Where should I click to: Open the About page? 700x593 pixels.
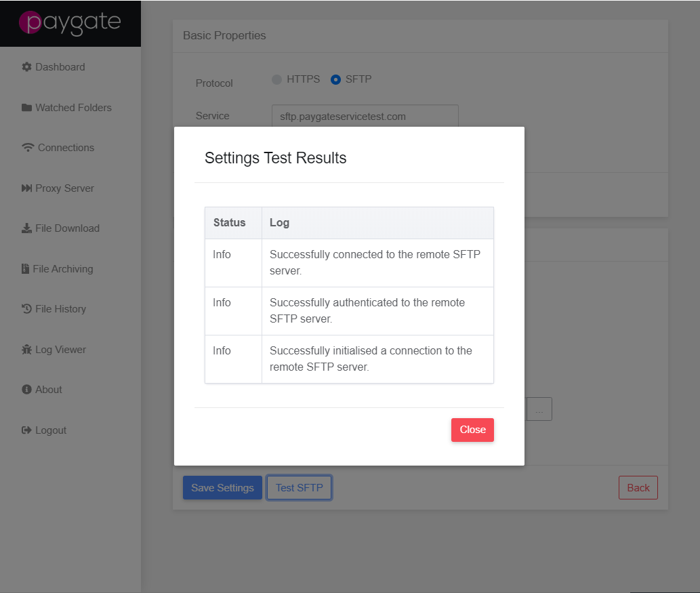click(x=42, y=390)
